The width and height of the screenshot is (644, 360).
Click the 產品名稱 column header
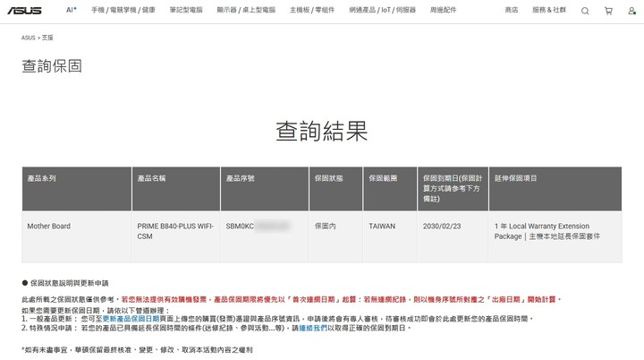point(176,189)
